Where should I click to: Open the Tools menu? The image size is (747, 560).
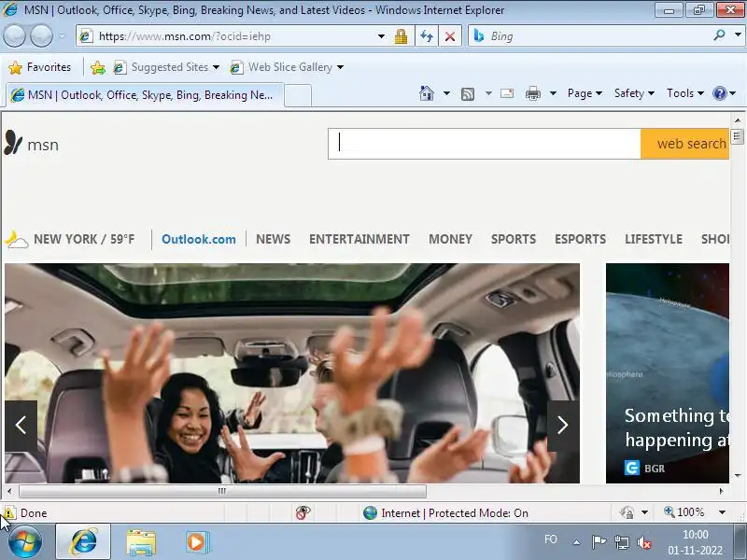[x=685, y=93]
